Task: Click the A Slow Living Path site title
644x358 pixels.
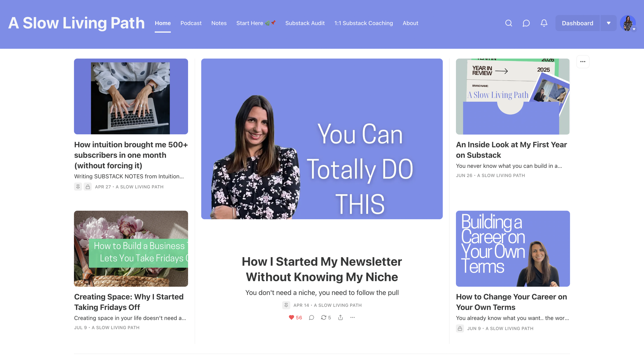Action: coord(77,23)
